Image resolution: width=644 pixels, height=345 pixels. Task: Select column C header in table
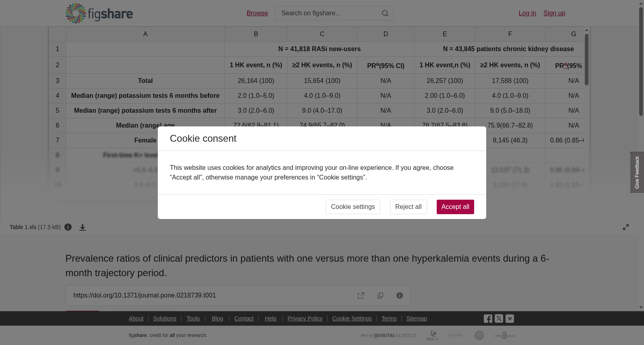[x=322, y=34]
